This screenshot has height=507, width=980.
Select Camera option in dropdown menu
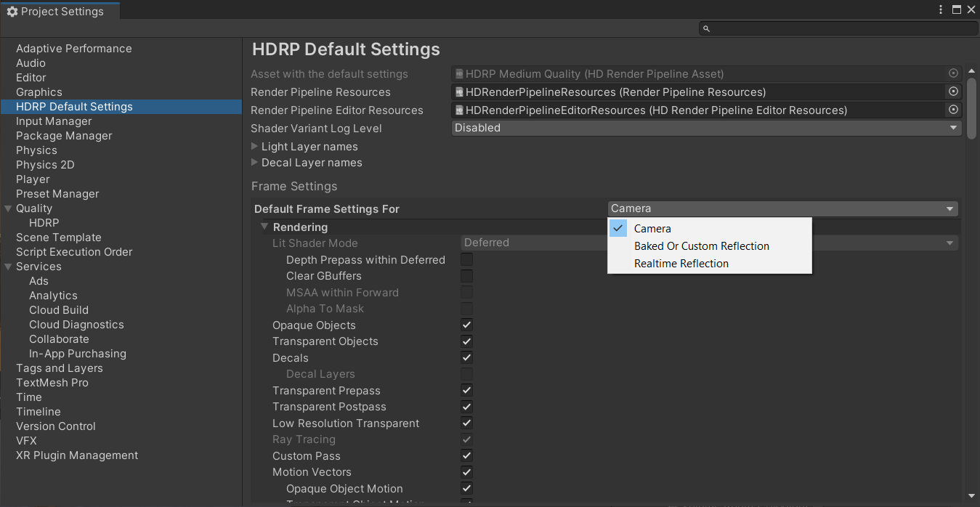click(x=710, y=228)
